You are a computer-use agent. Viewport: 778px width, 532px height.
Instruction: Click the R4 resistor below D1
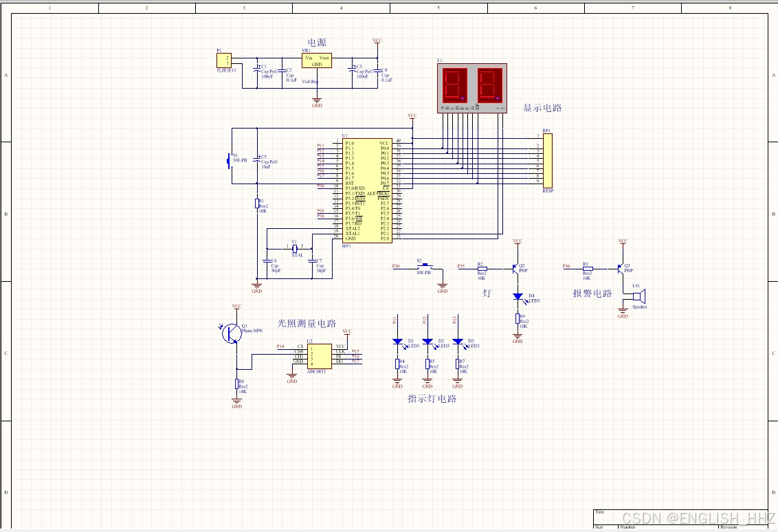click(397, 364)
